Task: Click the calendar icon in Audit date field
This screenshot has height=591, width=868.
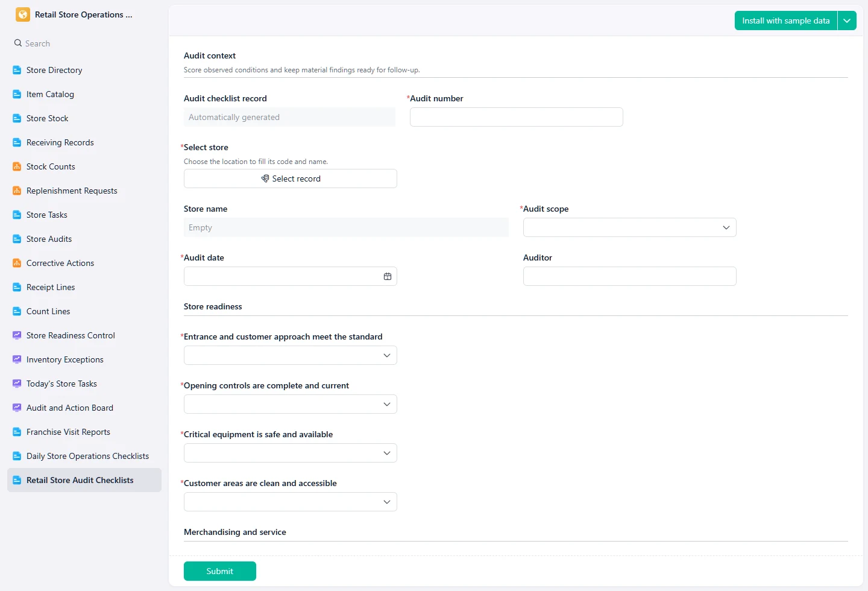Action: coord(388,276)
